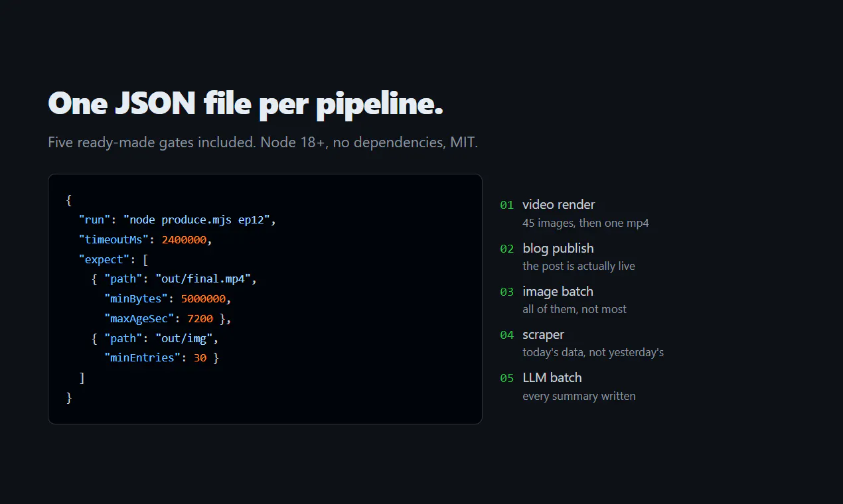Screen dimensions: 843x504
Task: Select the "image batch" gate title
Action: pos(558,291)
